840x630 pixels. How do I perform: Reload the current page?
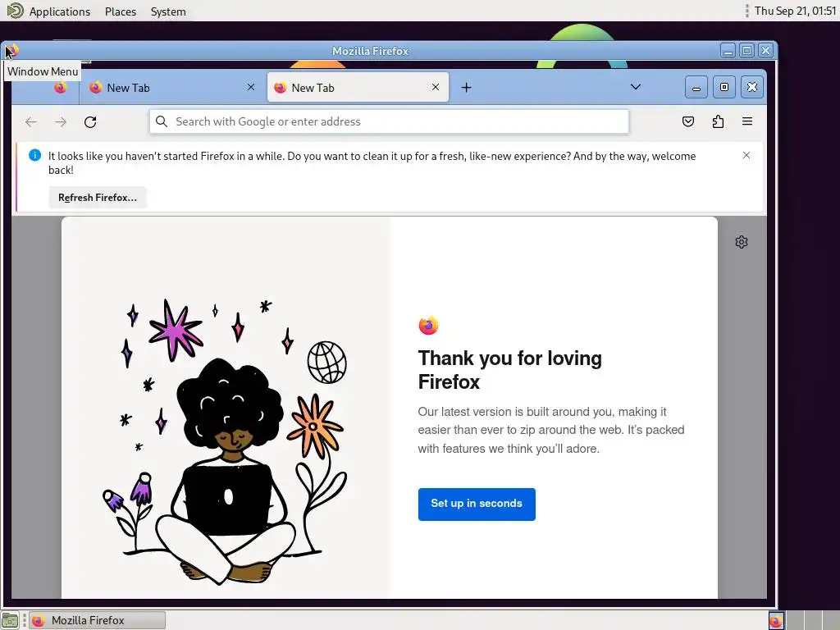pos(90,122)
